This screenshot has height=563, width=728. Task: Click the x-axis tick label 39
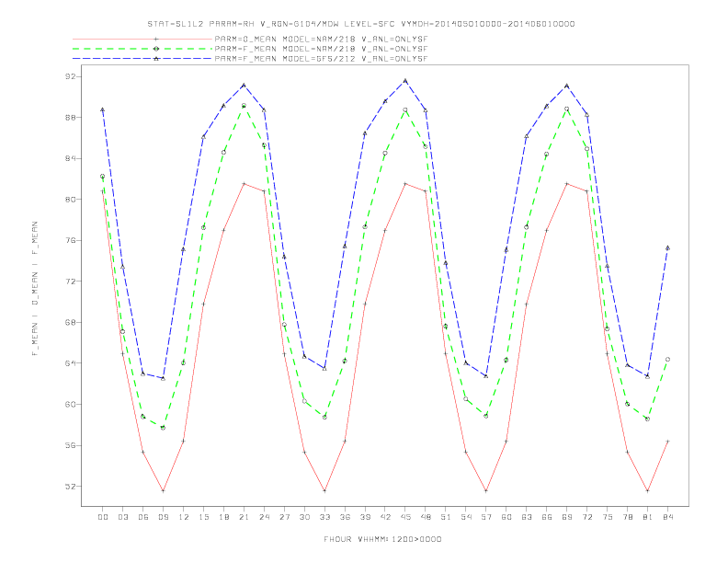pyautogui.click(x=365, y=517)
